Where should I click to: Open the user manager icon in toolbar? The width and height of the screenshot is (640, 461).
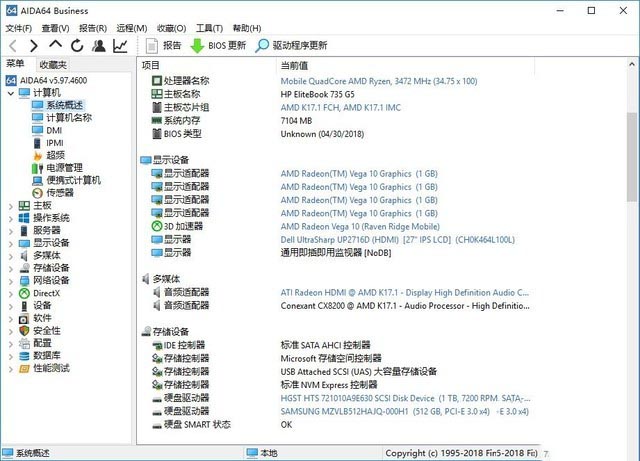(x=98, y=46)
